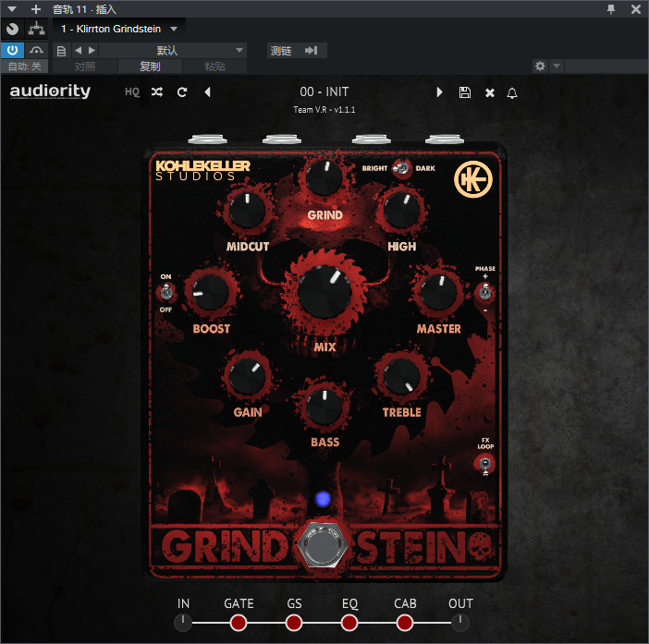
Task: Toggle the plugin power bypass button
Action: (x=12, y=50)
